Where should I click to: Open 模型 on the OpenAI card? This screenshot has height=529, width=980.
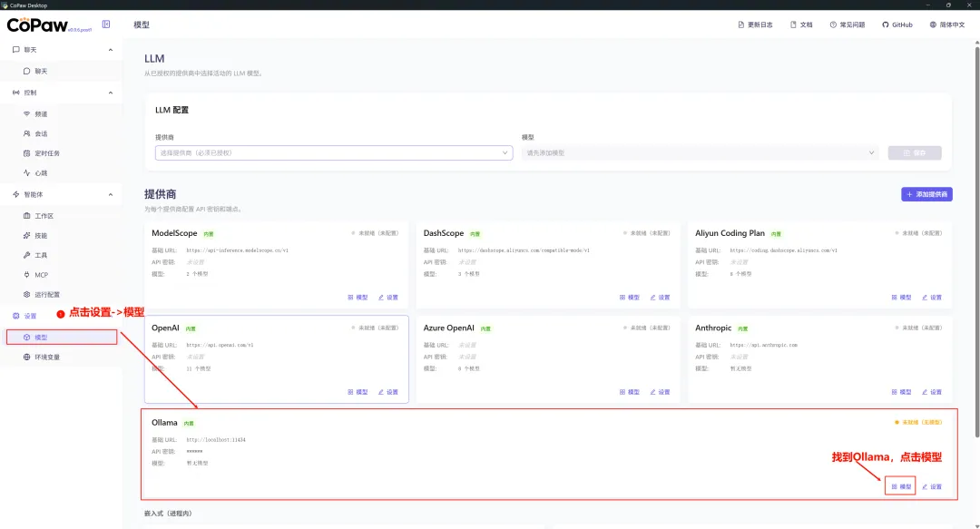tap(358, 392)
